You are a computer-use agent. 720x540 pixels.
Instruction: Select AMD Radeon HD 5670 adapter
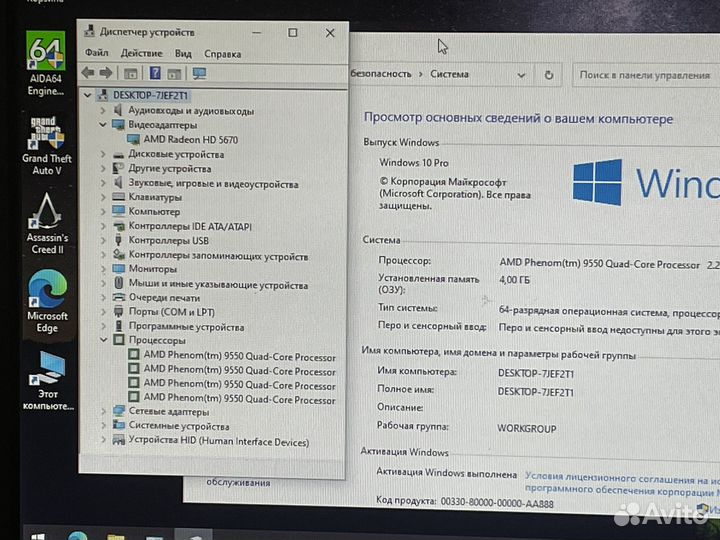(x=191, y=140)
